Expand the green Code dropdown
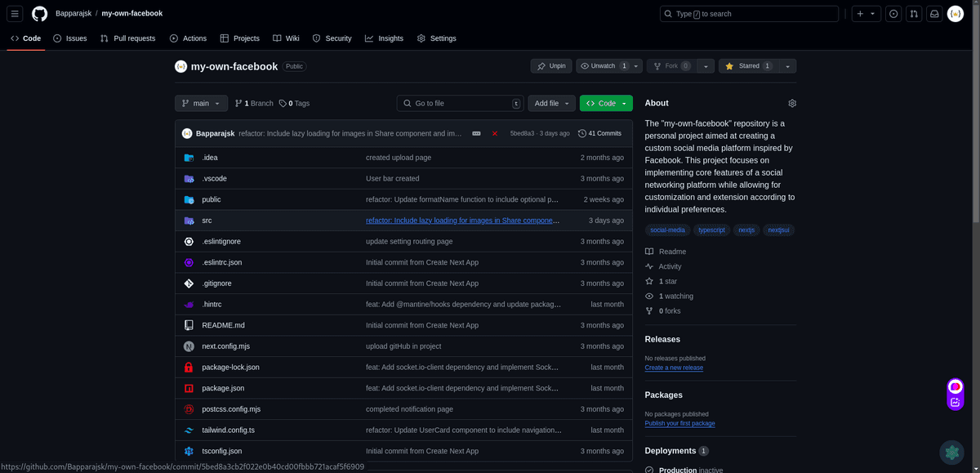The image size is (980, 473). point(606,104)
